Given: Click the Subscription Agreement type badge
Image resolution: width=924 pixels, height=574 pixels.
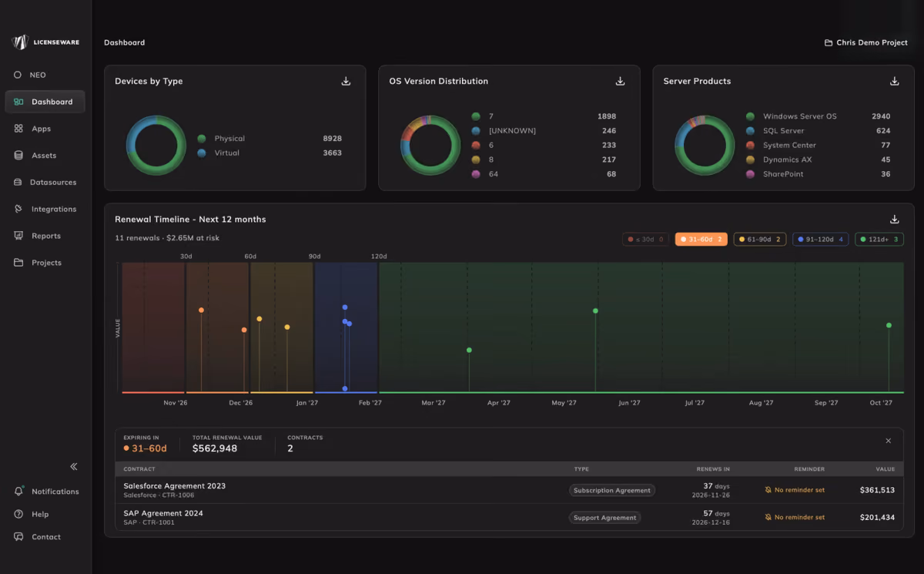Looking at the screenshot, I should pyautogui.click(x=613, y=490).
